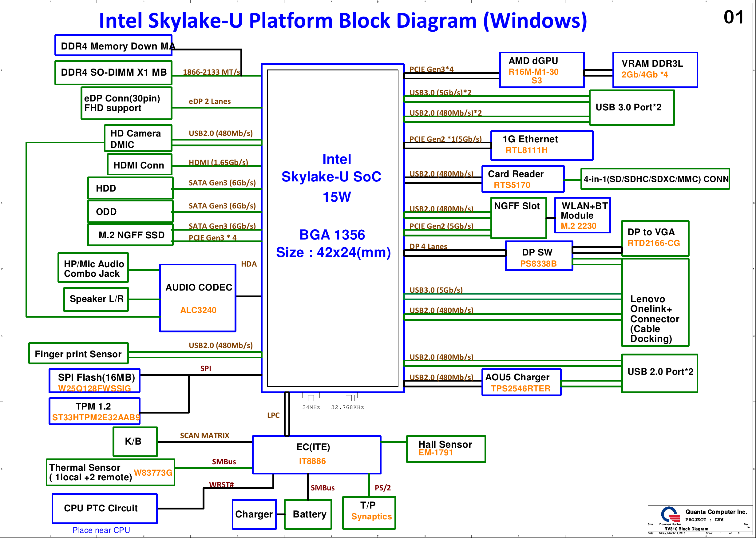756x539 pixels.
Task: Click the 'PCIE Gen2 *1(5Gb/s)' label
Action: point(446,139)
